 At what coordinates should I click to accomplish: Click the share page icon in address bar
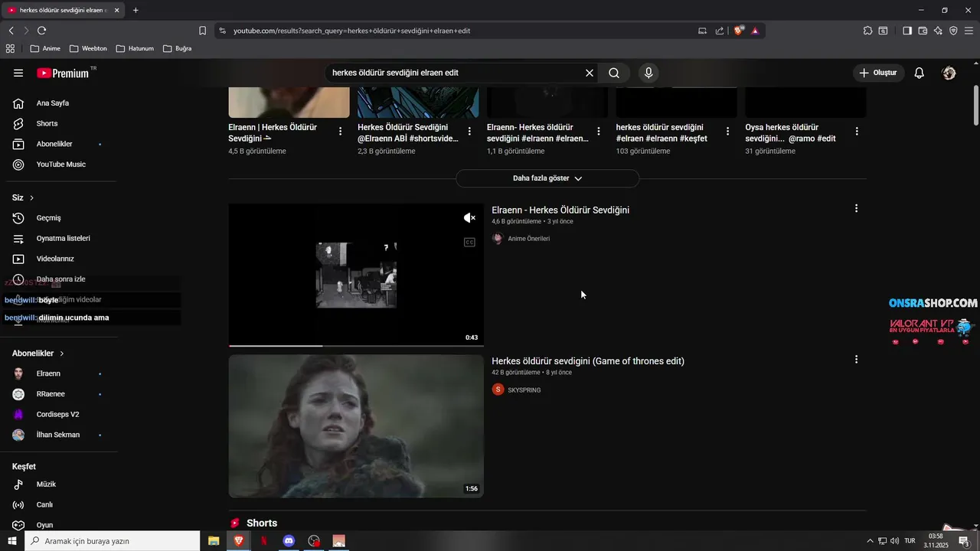point(720,31)
